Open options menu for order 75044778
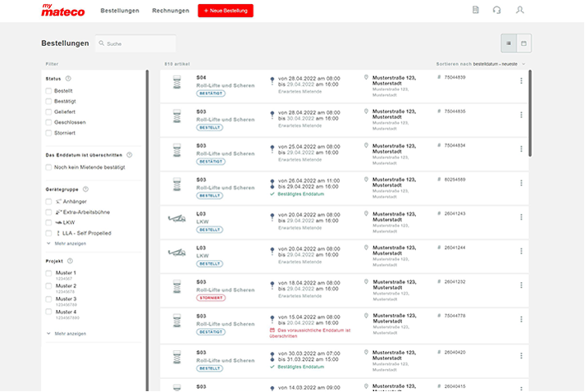The height and width of the screenshot is (392, 585). (521, 319)
